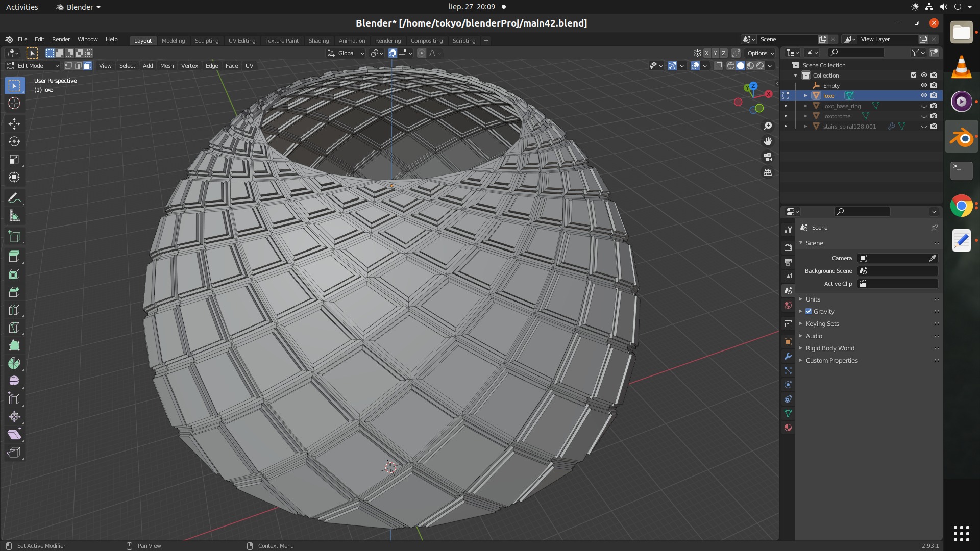
Task: Open the Global transform orientation dropdown
Action: (346, 53)
